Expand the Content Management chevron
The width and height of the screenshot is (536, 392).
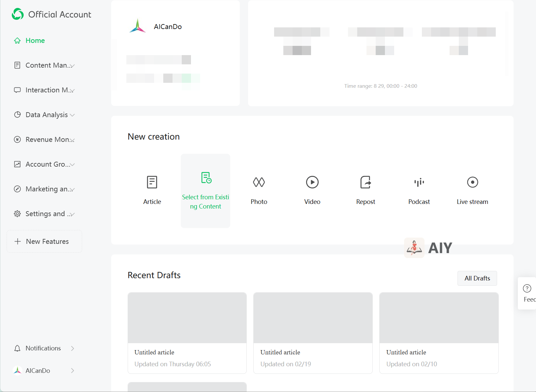tap(72, 66)
